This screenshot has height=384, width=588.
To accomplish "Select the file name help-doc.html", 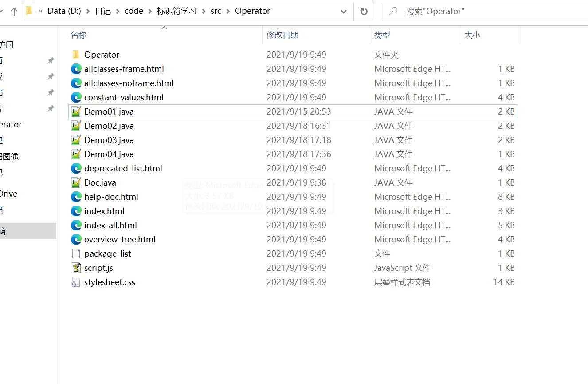I will pos(111,197).
